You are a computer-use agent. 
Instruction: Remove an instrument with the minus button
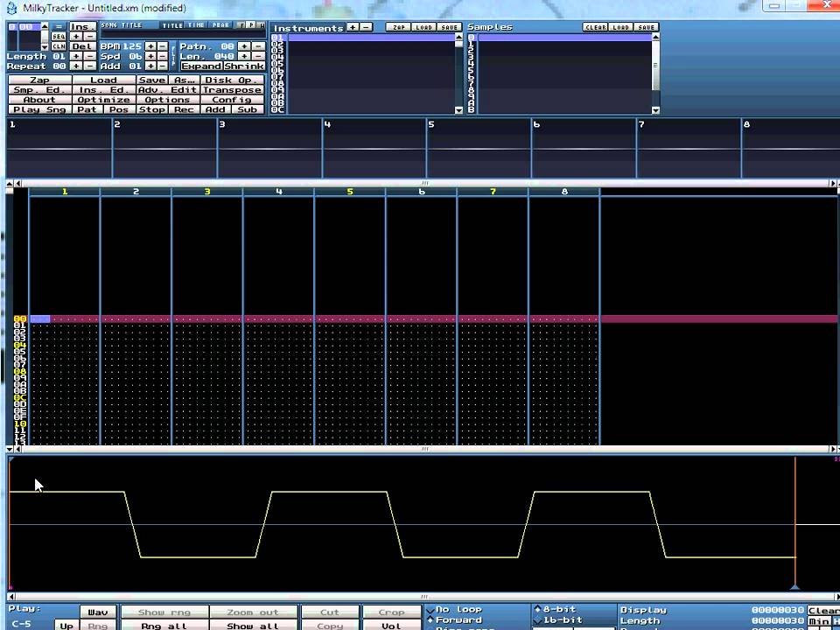point(366,27)
